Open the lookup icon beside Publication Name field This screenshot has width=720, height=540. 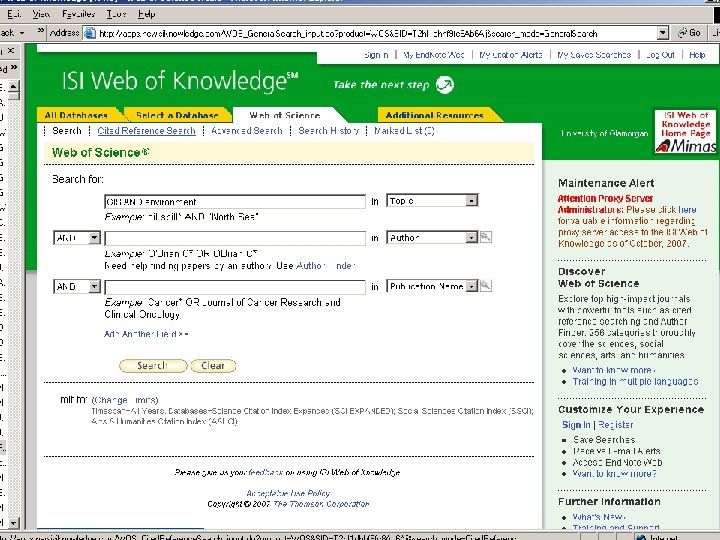[485, 286]
